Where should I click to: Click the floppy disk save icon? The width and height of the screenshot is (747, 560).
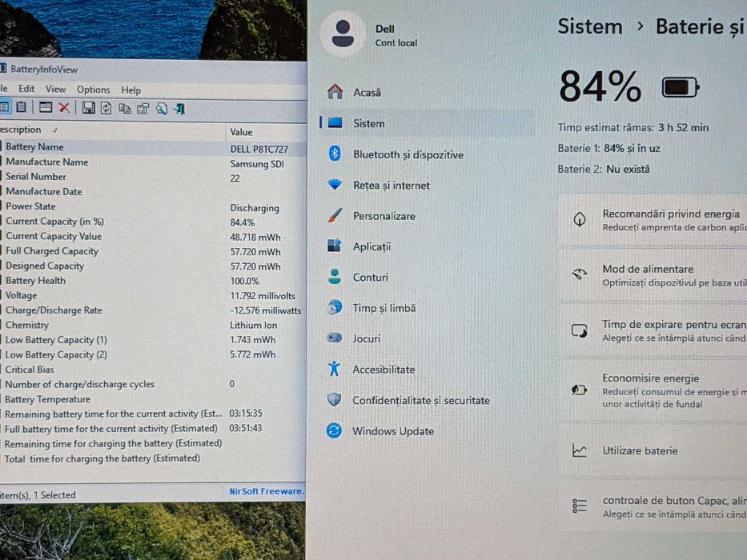pos(88,108)
